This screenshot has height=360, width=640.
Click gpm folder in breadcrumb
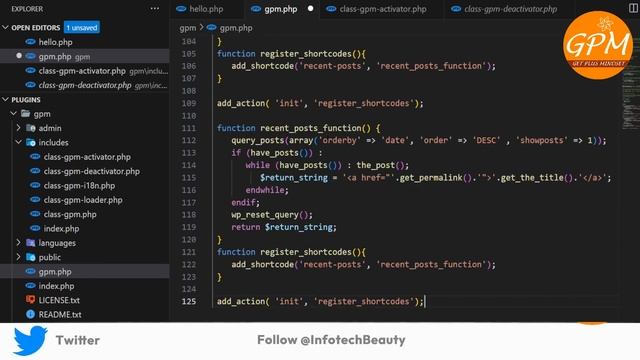[188, 28]
